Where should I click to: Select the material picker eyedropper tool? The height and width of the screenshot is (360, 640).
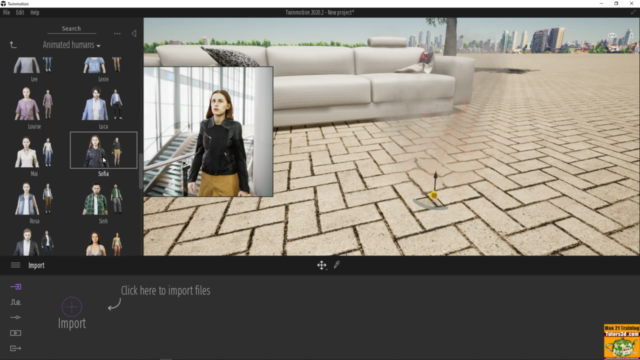coord(337,265)
